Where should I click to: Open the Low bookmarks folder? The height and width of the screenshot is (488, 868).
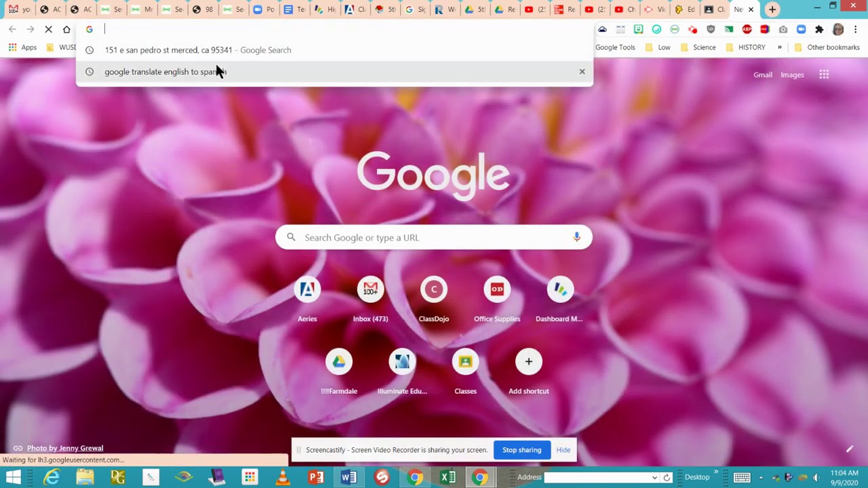click(x=658, y=47)
